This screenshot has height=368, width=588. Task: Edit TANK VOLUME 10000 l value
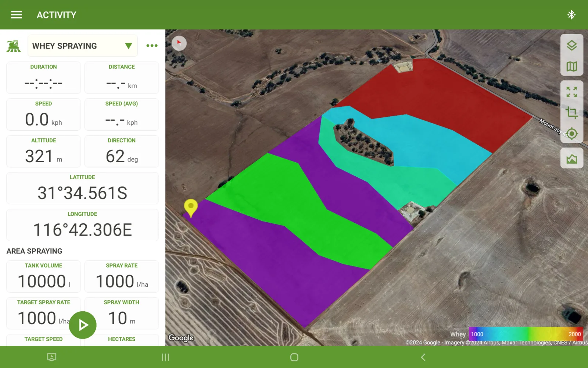[x=43, y=276]
